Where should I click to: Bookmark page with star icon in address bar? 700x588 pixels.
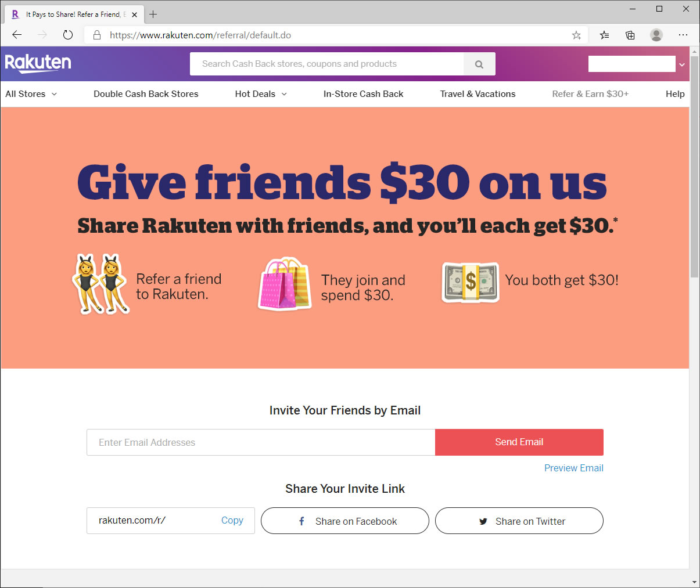pyautogui.click(x=576, y=35)
